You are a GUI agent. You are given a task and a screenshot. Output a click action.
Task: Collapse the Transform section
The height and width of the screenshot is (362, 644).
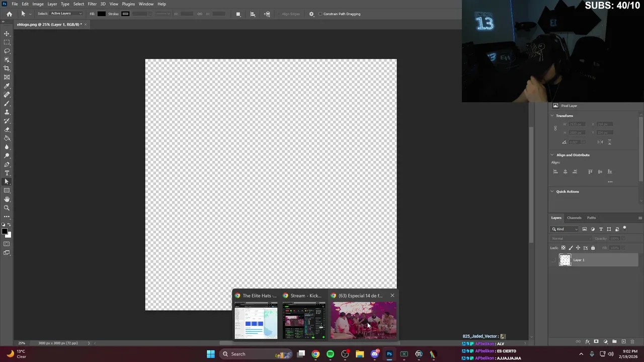click(552, 116)
